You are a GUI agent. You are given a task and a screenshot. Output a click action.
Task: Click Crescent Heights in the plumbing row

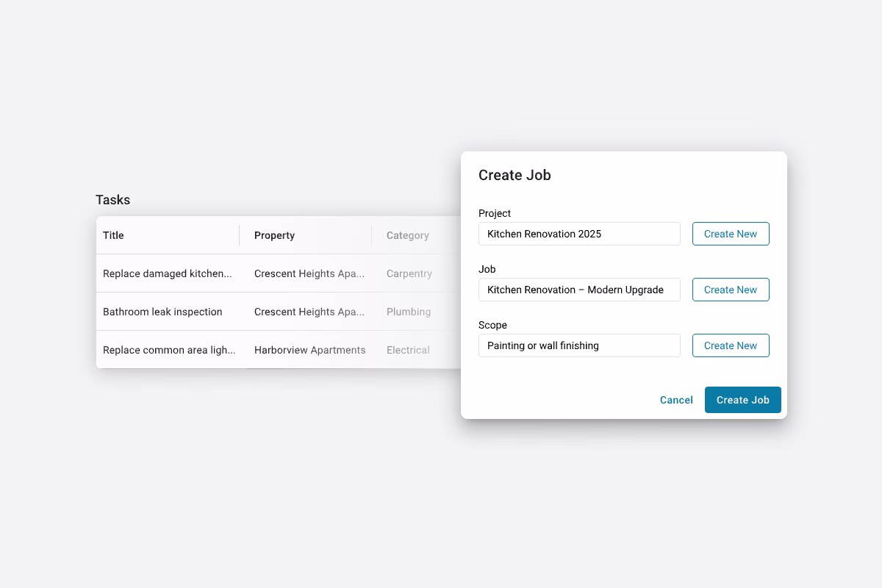tap(309, 312)
